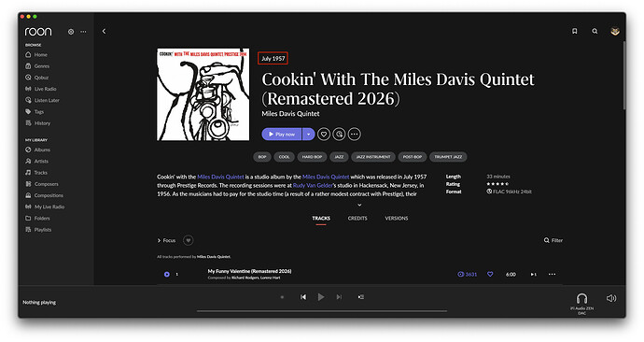Viewport: 644px width, 342px height.
Task: Switch to the VERSIONS tab
Action: pyautogui.click(x=397, y=219)
